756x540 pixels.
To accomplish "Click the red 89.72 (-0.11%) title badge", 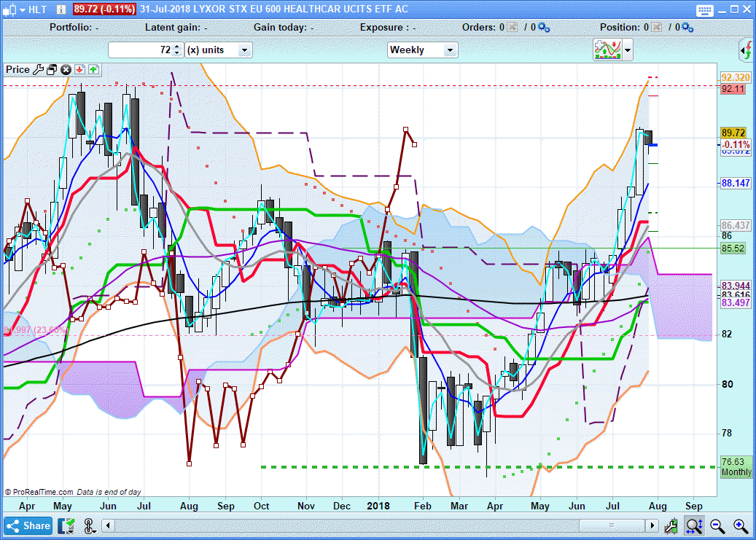I will [104, 9].
